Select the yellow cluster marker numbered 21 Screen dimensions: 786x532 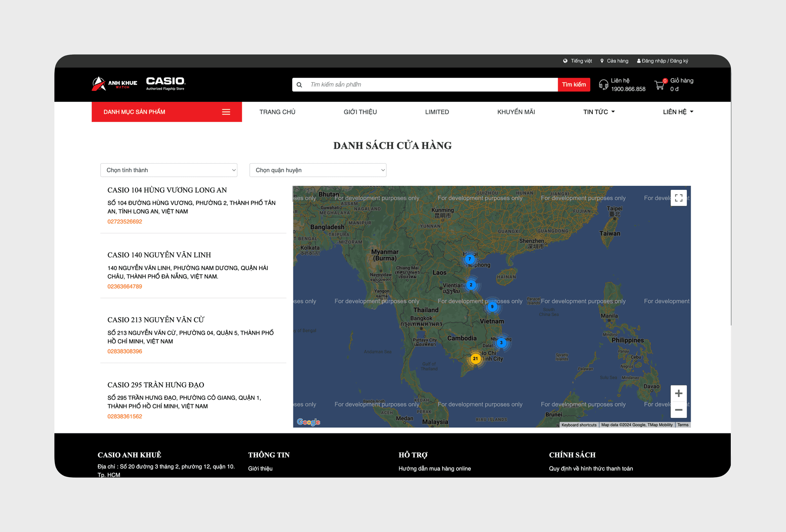(475, 358)
